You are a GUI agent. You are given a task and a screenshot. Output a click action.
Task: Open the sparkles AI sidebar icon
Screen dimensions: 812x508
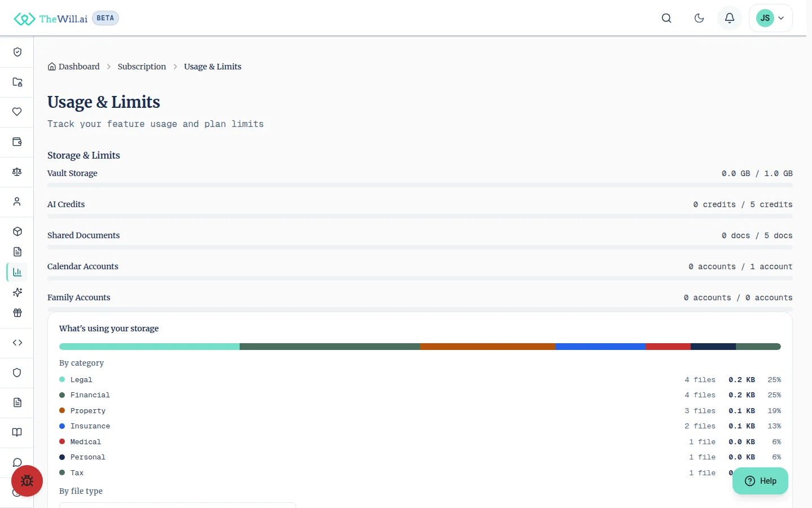pyautogui.click(x=17, y=292)
